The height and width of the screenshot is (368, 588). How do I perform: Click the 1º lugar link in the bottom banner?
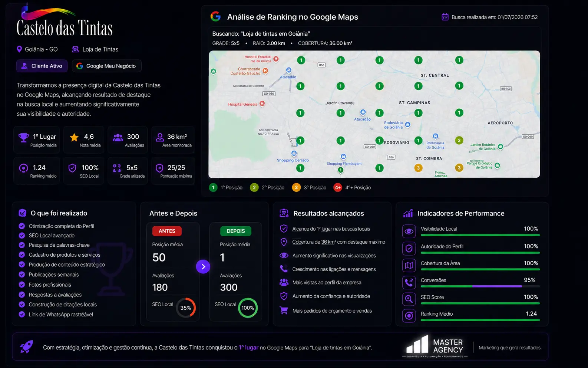tap(248, 348)
